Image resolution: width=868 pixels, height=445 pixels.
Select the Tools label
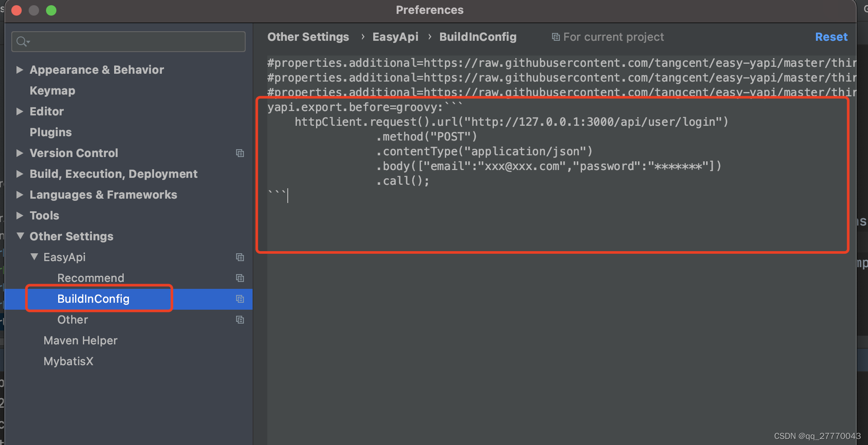[x=44, y=216]
